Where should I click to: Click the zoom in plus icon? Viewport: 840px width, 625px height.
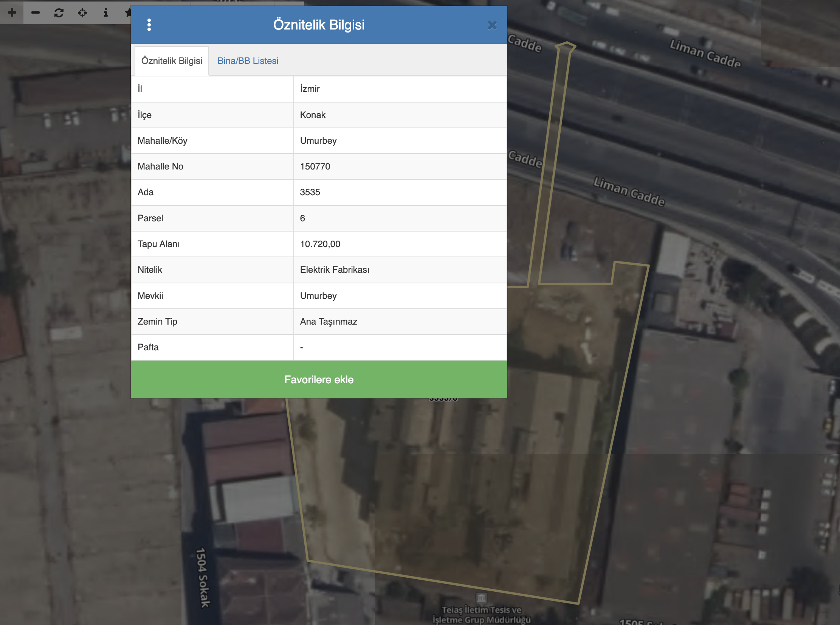[x=12, y=12]
